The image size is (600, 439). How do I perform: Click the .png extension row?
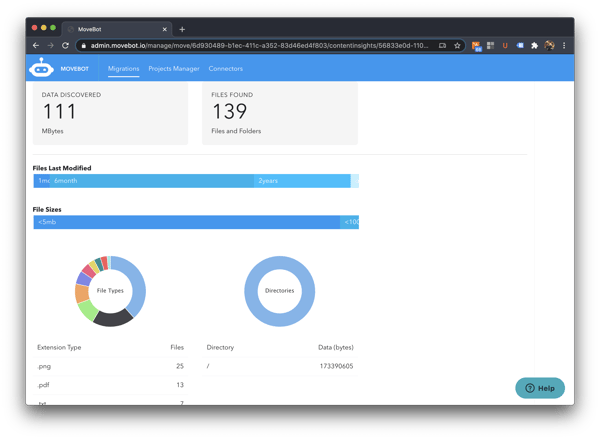tap(110, 366)
